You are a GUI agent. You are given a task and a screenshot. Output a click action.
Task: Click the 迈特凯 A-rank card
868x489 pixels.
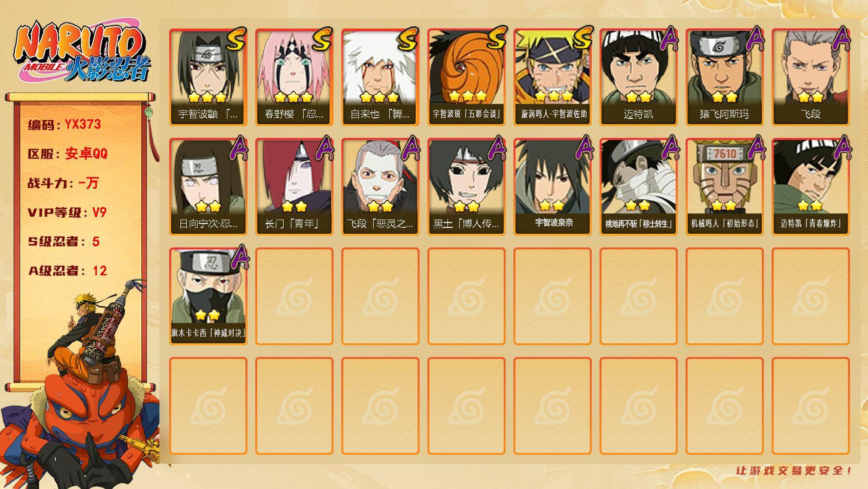click(639, 77)
